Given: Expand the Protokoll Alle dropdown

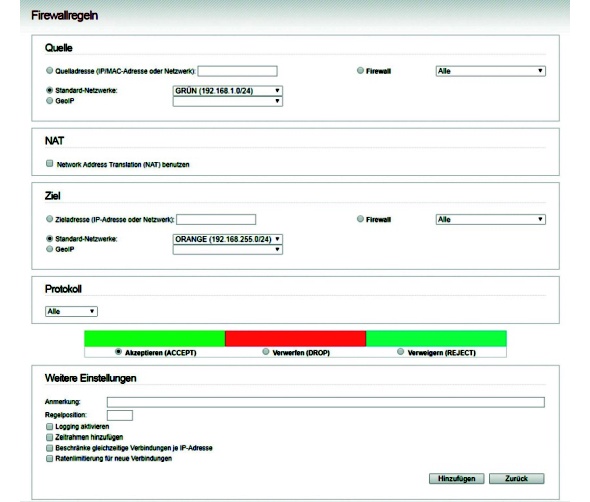Looking at the screenshot, I should point(71,311).
